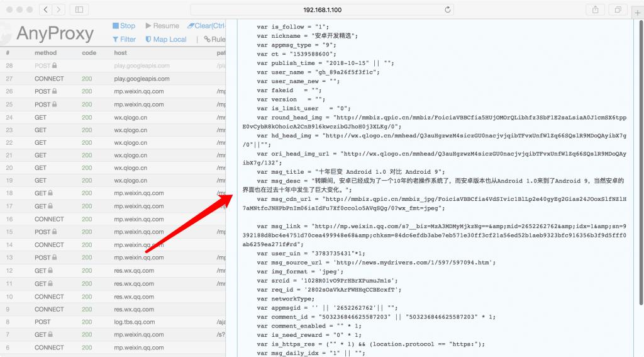The width and height of the screenshot is (644, 357).
Task: Click the AnyProxy logo title
Action: point(55,33)
